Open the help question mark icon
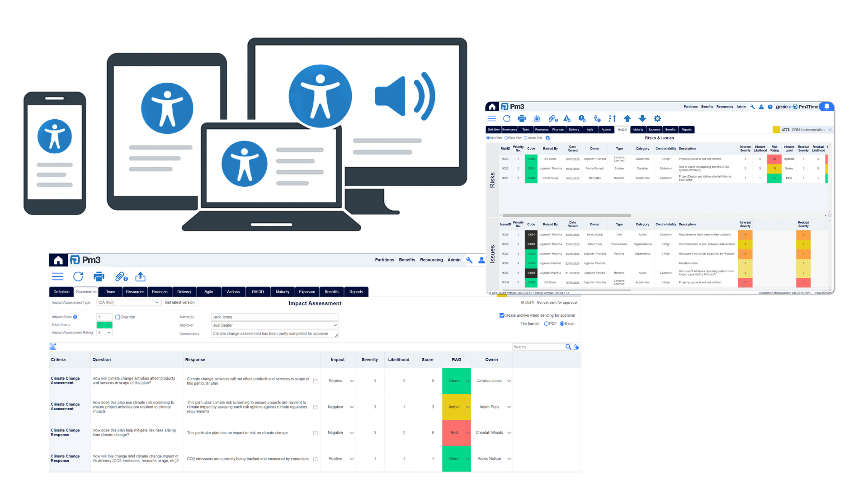The height and width of the screenshot is (488, 868). point(770,107)
